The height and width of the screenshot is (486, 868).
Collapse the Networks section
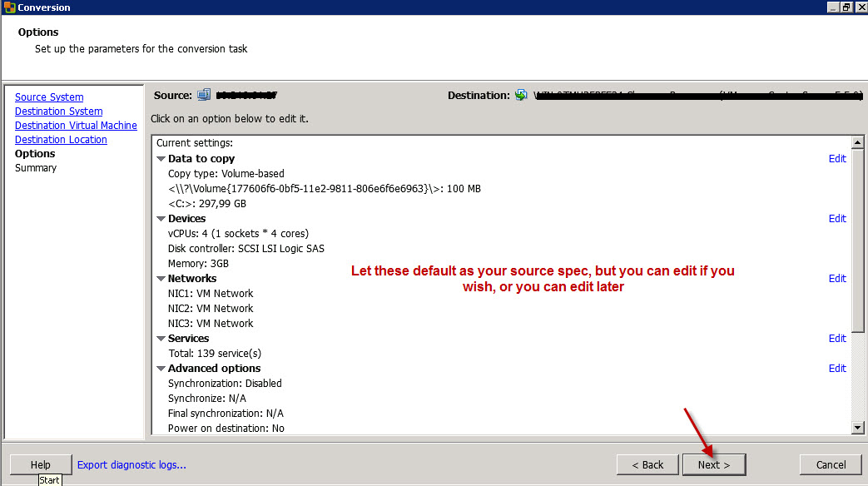coord(161,278)
